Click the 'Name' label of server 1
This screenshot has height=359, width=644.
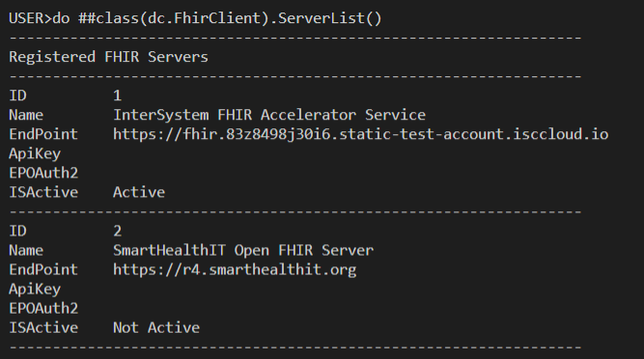tap(26, 115)
